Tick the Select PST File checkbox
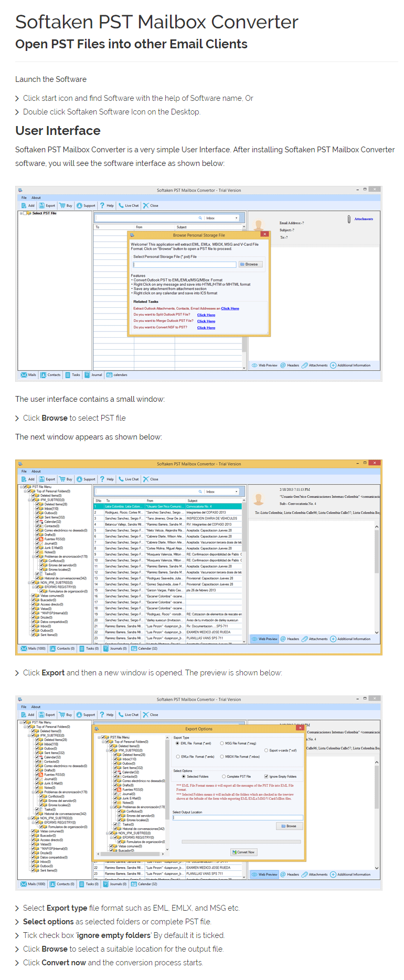 [x=25, y=214]
